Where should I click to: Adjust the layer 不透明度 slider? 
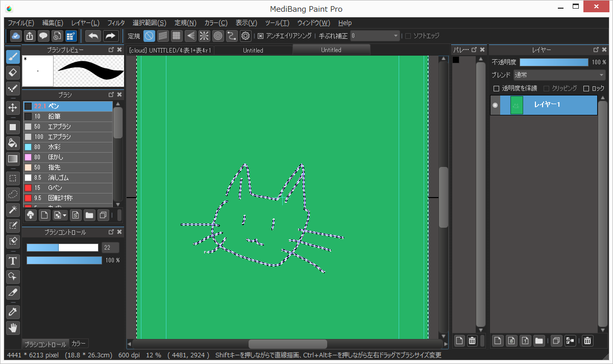(554, 62)
